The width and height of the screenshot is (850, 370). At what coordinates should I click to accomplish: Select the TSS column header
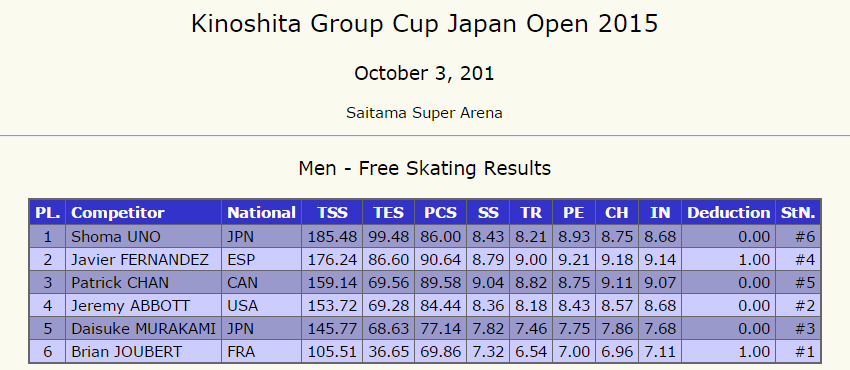click(332, 212)
